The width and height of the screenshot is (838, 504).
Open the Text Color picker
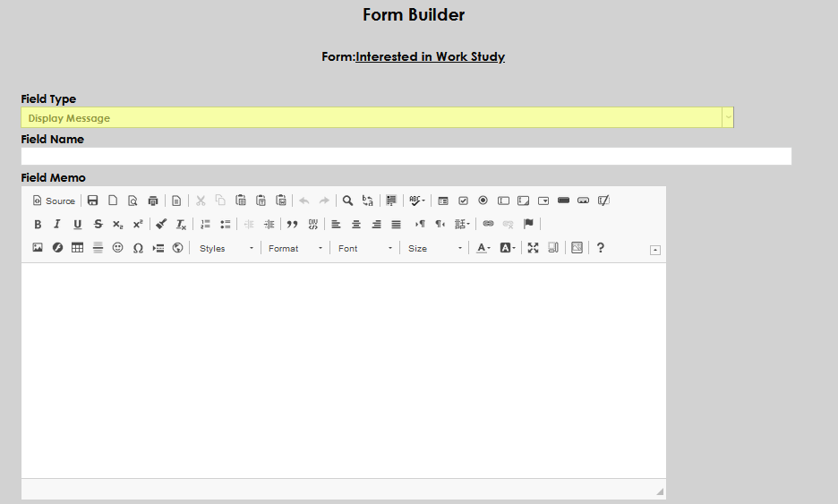click(x=483, y=247)
